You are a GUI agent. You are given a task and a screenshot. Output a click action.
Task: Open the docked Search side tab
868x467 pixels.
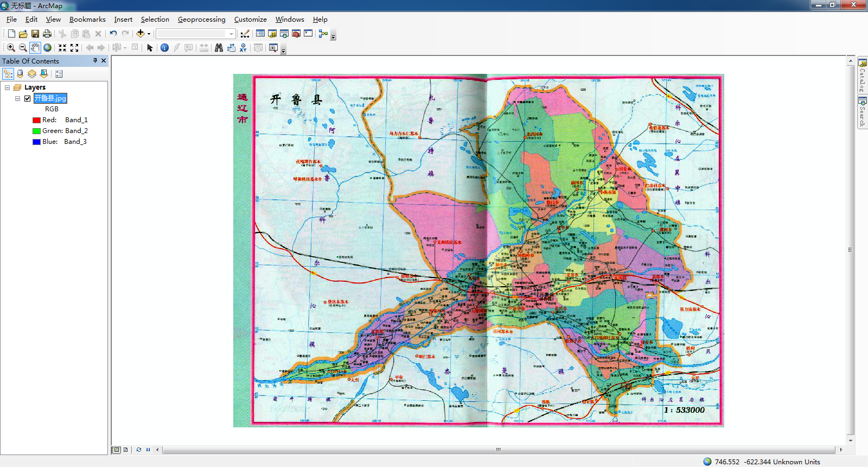pos(862,112)
